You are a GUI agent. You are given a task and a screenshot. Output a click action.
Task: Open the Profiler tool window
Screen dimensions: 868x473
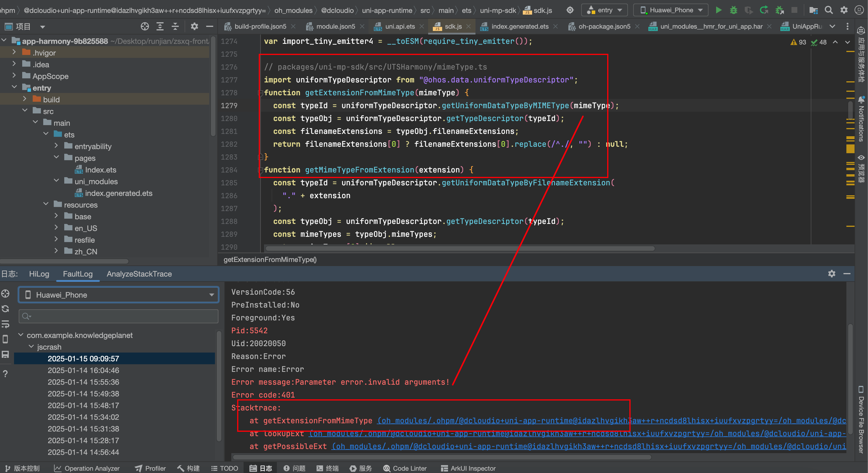150,468
